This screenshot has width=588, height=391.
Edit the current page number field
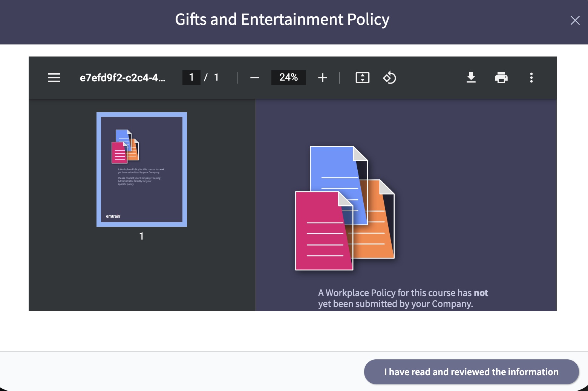[191, 78]
